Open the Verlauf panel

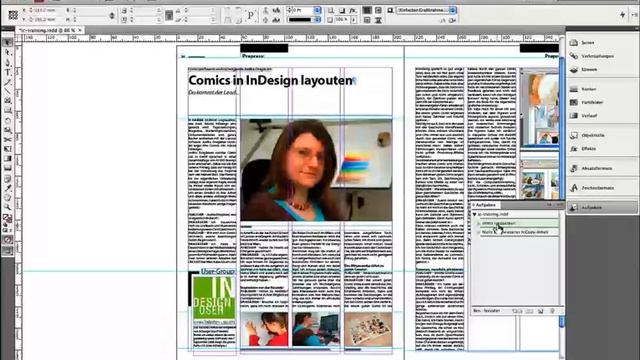[602, 116]
